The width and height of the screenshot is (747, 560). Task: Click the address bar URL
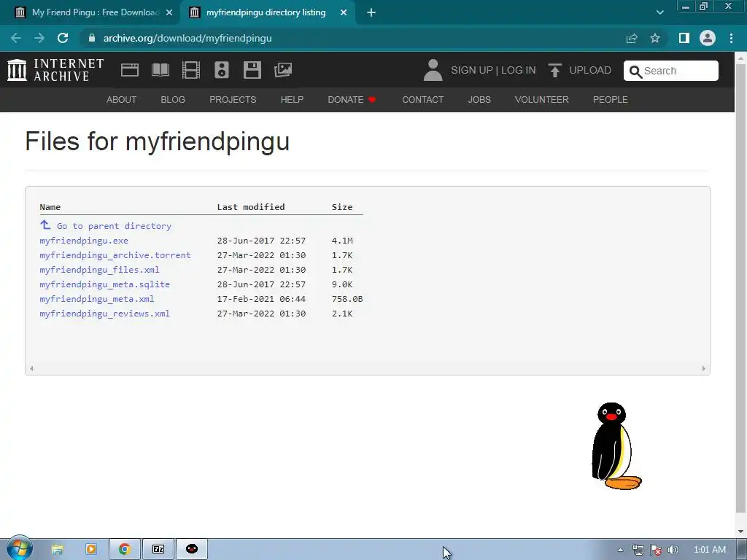point(187,38)
